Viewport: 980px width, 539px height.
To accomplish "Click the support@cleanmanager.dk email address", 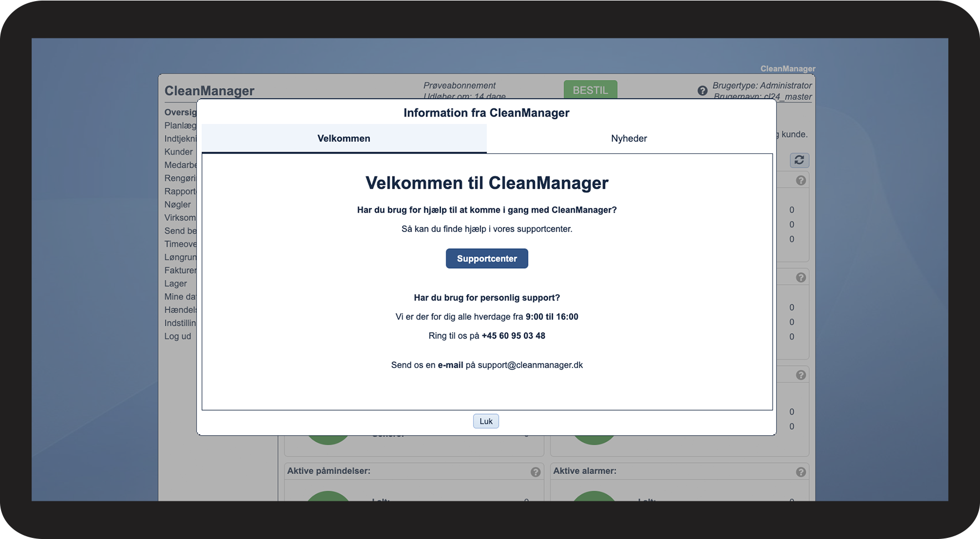I will tap(530, 365).
